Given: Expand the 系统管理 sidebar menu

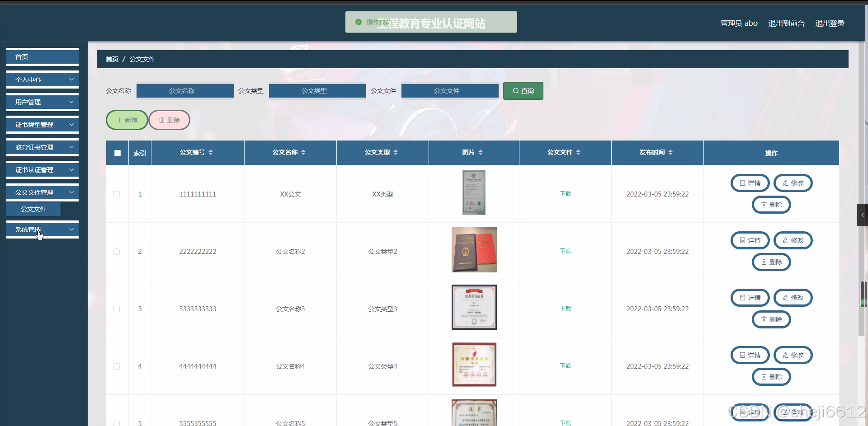Looking at the screenshot, I should (42, 229).
